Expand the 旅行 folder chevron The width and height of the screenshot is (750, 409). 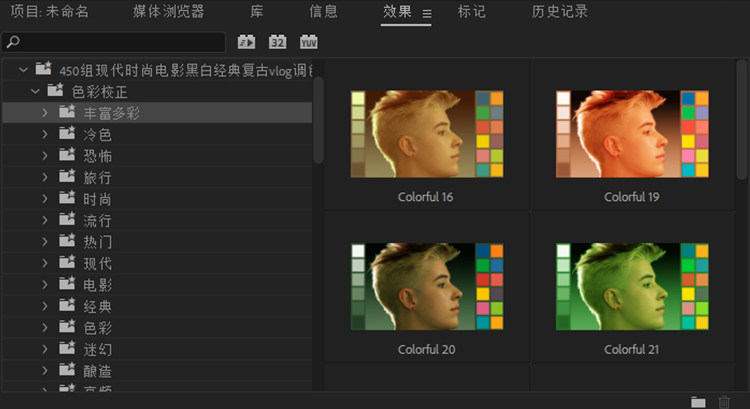pyautogui.click(x=44, y=177)
